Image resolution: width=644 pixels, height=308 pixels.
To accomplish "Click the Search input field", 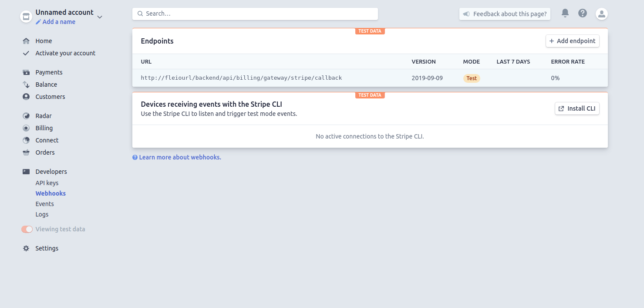I will [255, 14].
